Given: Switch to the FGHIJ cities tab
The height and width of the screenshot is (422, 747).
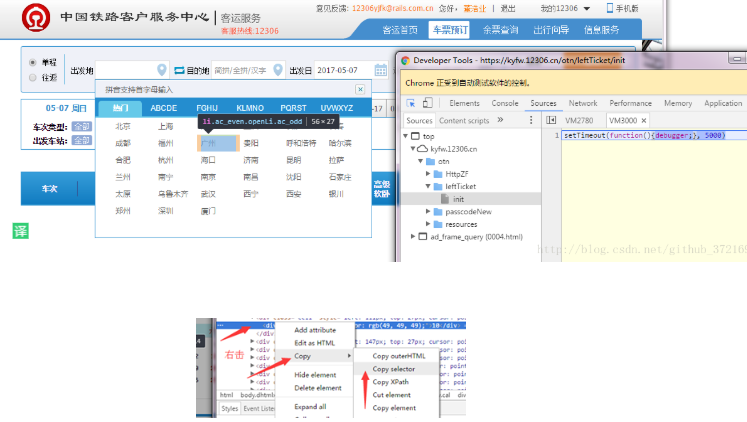Looking at the screenshot, I should [x=207, y=108].
